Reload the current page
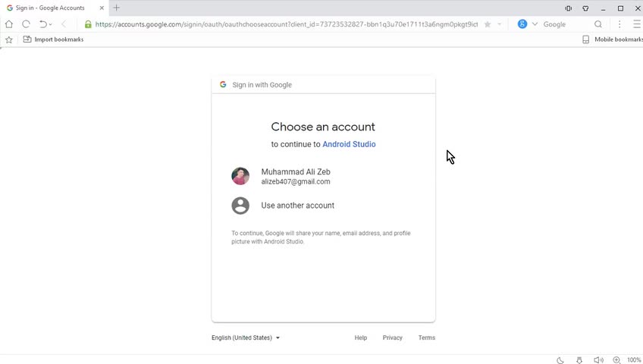This screenshot has width=643, height=364. click(x=26, y=24)
